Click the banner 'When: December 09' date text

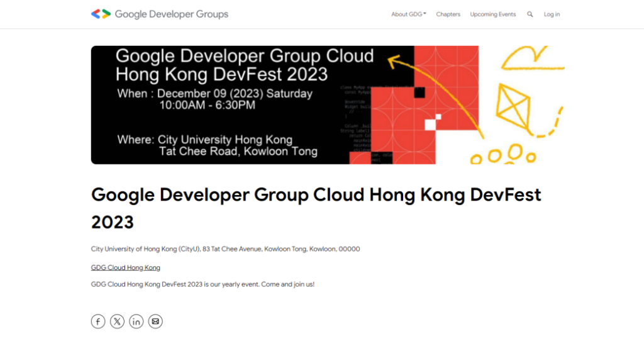(x=215, y=94)
